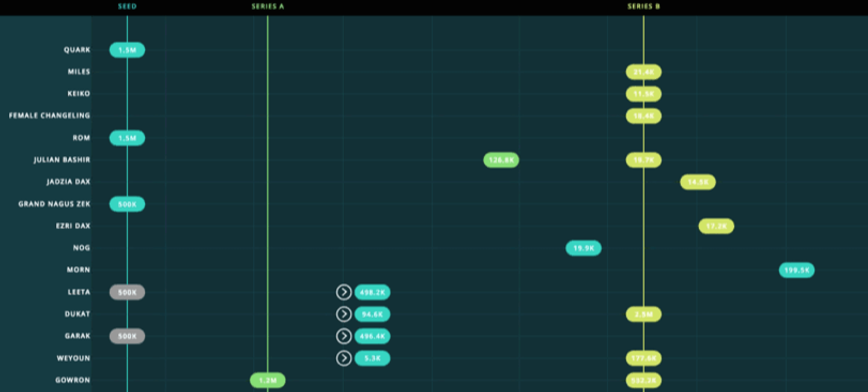Screen dimensions: 868x392
Task: Select Gowron's 1.2M Series A pill
Action: (x=268, y=380)
